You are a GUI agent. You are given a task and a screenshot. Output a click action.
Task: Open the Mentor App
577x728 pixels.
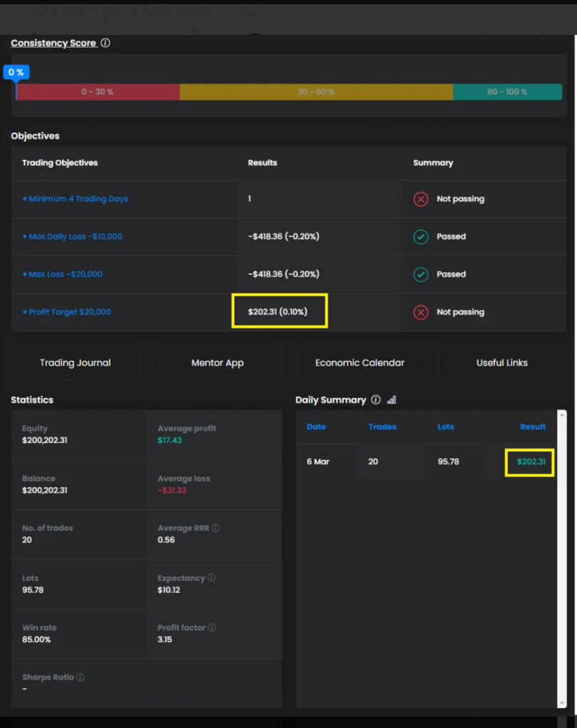coord(217,363)
